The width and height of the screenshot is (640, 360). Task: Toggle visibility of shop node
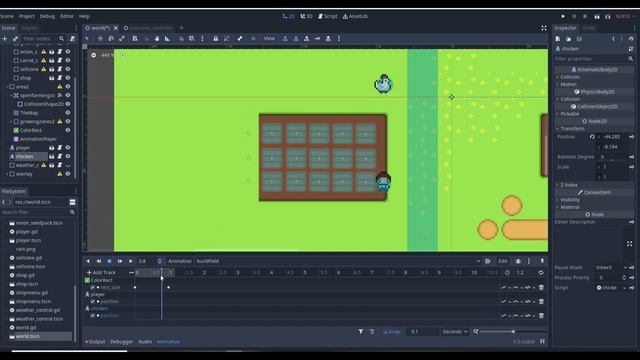pos(68,78)
